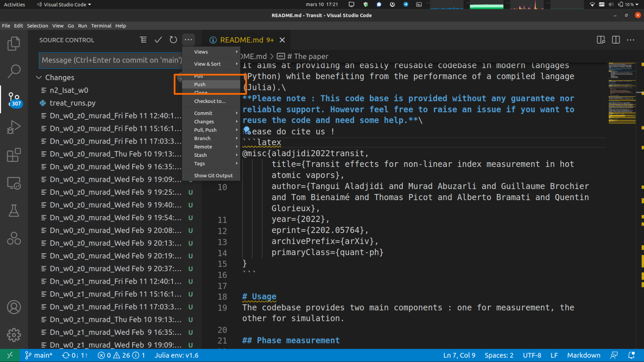Synchronize changes 0↓ 1↑ in status bar
The image size is (644, 362).
coord(75,355)
